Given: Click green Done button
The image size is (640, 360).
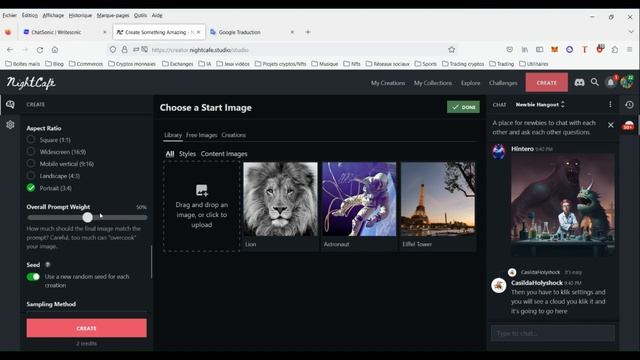Looking at the screenshot, I should click(x=463, y=107).
